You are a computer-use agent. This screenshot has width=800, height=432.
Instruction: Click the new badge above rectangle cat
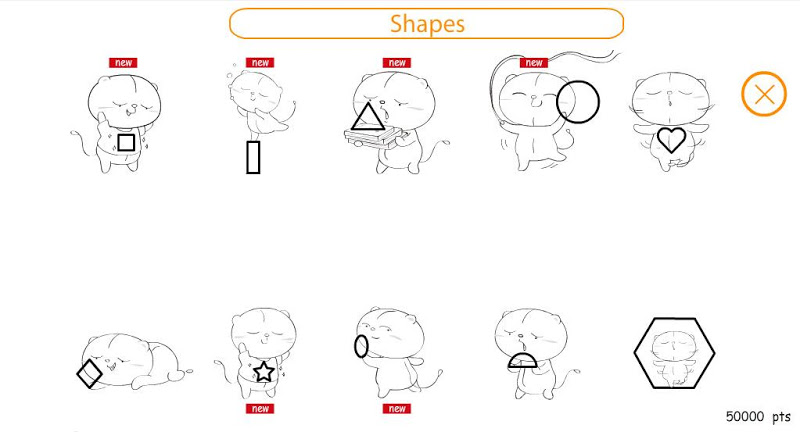[x=260, y=63]
